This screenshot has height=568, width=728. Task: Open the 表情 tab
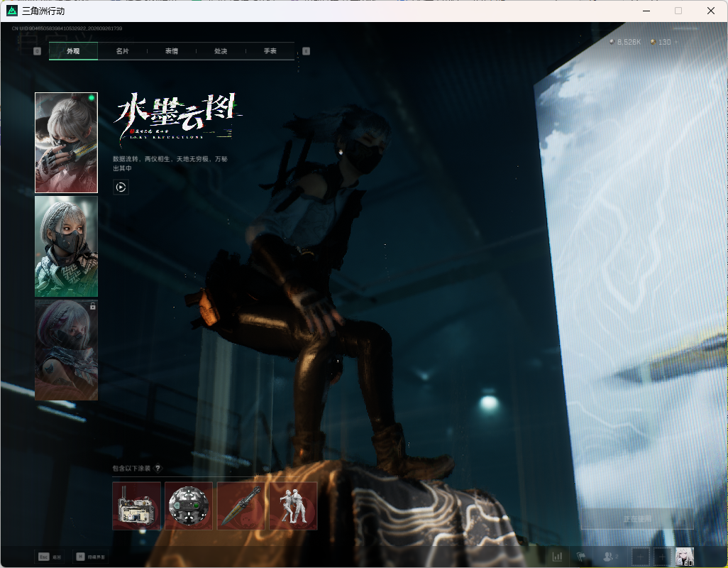172,51
